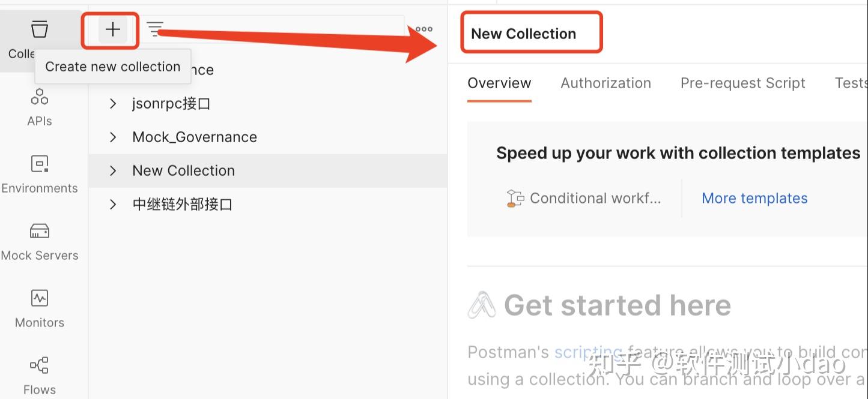This screenshot has width=868, height=399.
Task: Open the Pre-request Script tab
Action: click(x=742, y=83)
